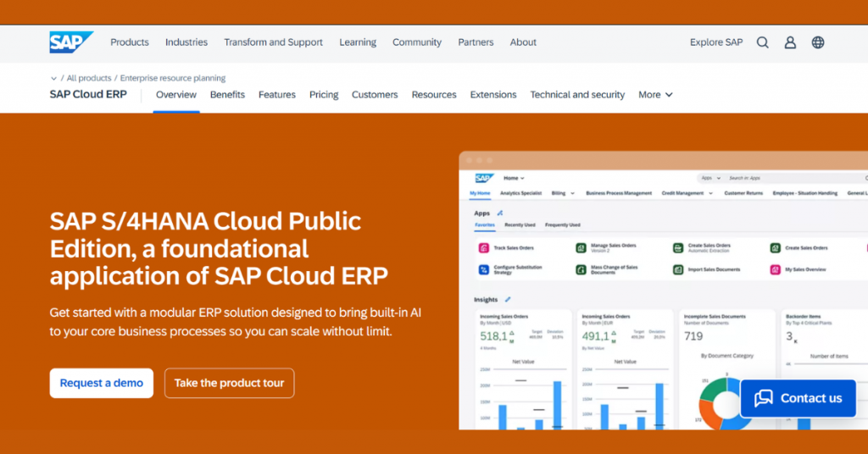Viewport: 868px width, 454px height.
Task: Open the About menu
Action: pos(523,42)
